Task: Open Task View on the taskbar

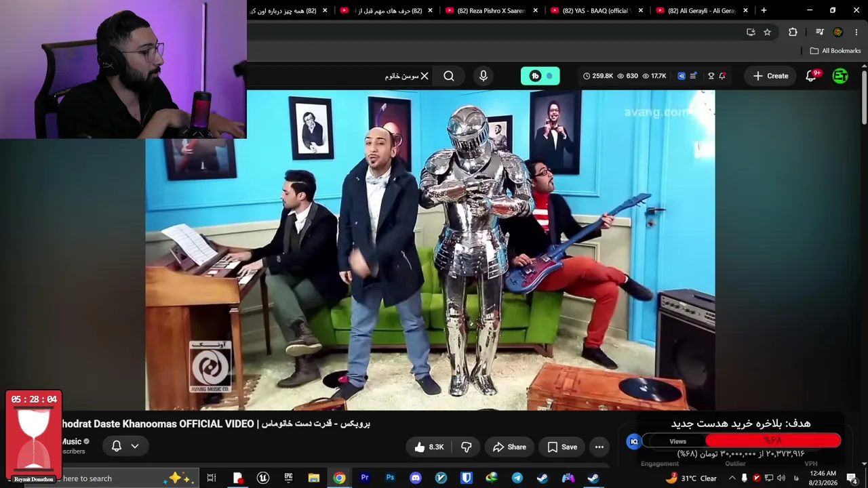Action: [x=212, y=479]
